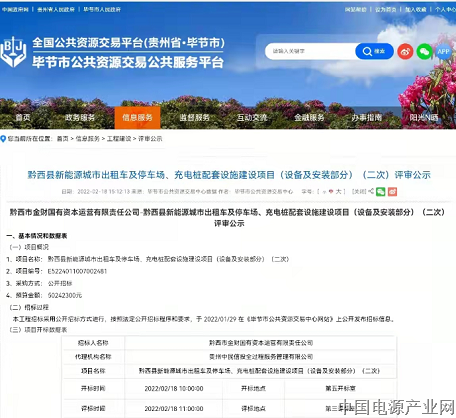Screen dimensions: 456x418
Task: Open the blue APP icon in header
Action: 443,52
